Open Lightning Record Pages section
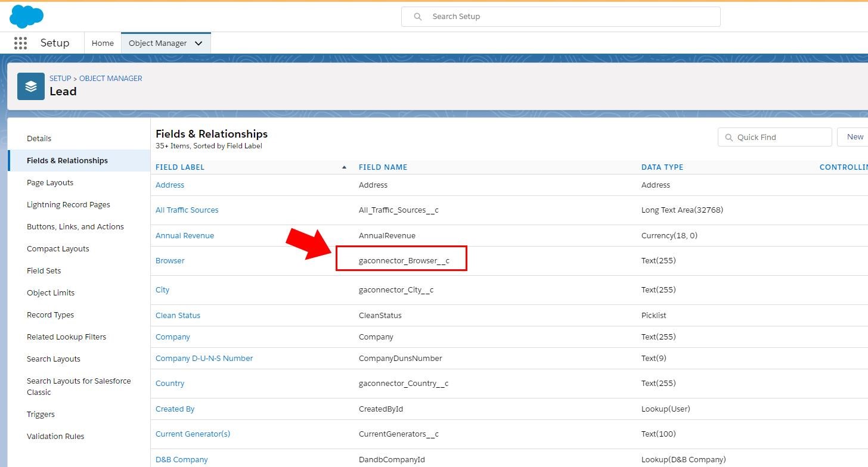 click(69, 205)
